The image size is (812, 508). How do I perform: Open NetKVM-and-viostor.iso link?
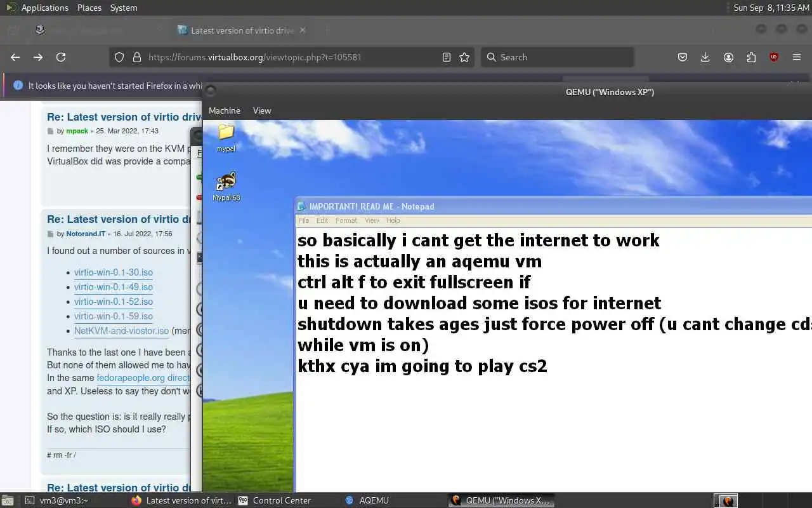click(x=121, y=331)
